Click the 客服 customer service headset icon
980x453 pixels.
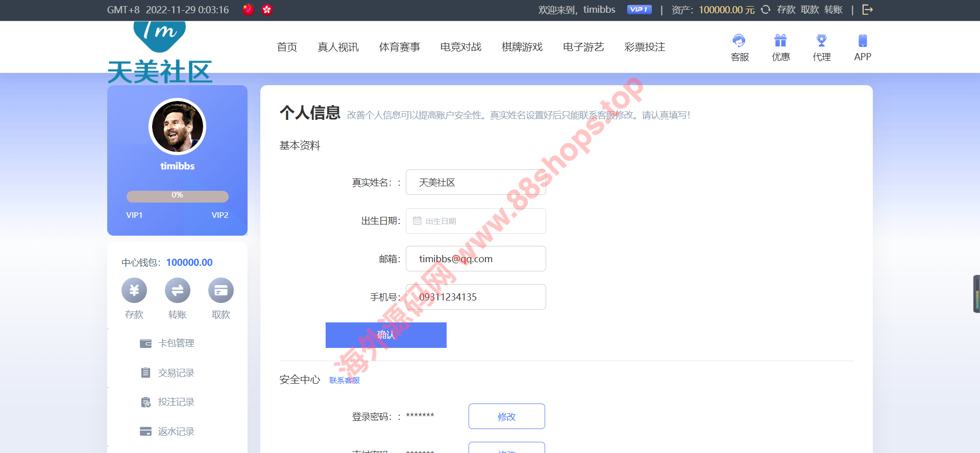[739, 40]
